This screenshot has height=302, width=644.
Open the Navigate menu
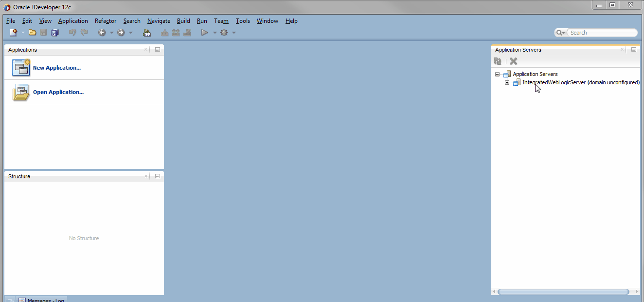tap(159, 21)
